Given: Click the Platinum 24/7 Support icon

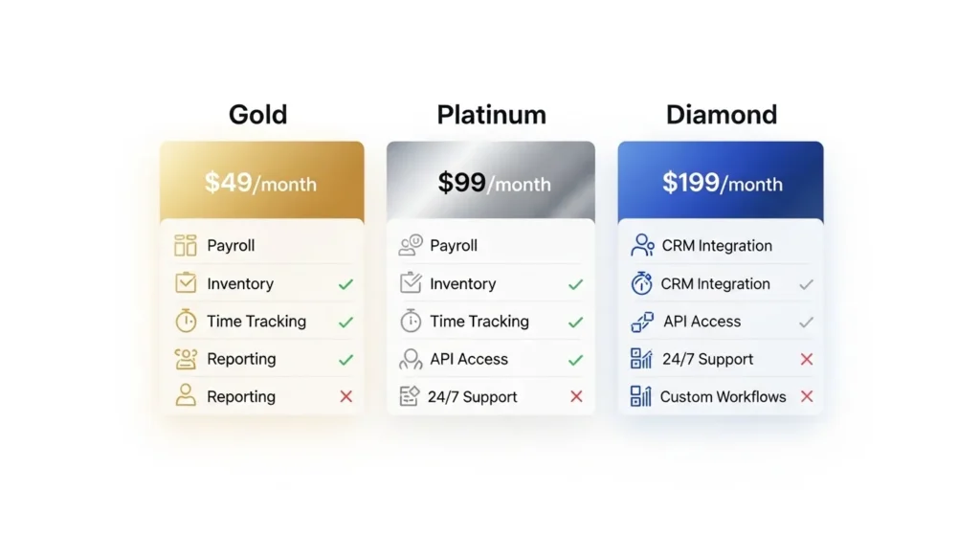Looking at the screenshot, I should click(x=411, y=396).
